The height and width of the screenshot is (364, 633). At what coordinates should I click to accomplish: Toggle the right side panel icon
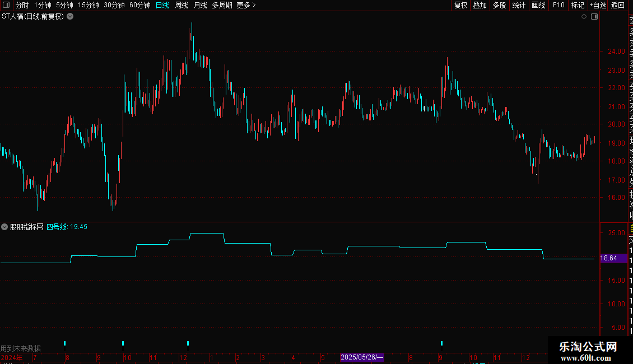pyautogui.click(x=594, y=17)
